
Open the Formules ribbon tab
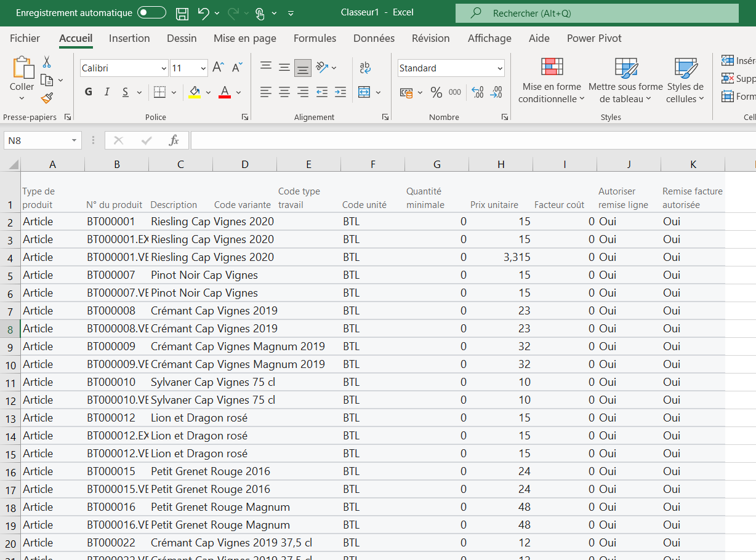coord(315,38)
